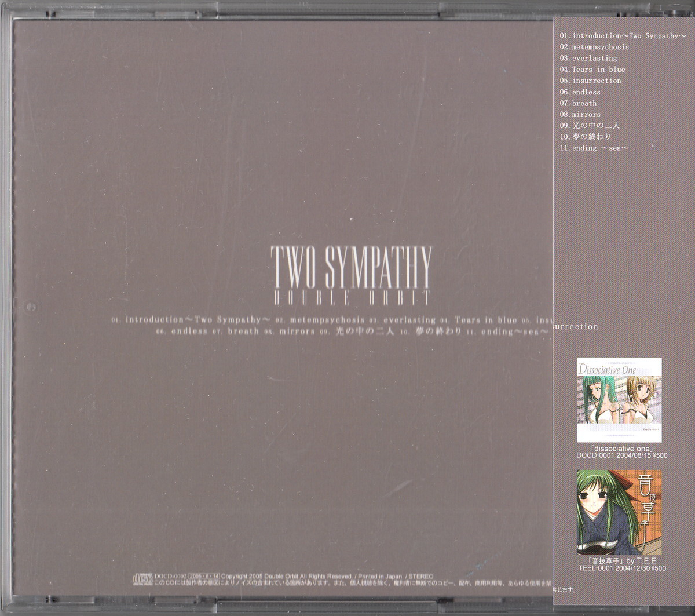This screenshot has width=695, height=616.
Task: Click 'everlasting' in the center track line
Action: point(409,319)
